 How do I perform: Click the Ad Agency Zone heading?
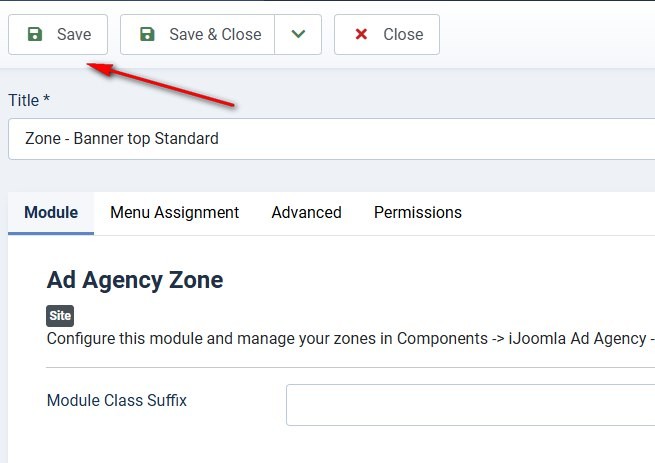[x=135, y=280]
